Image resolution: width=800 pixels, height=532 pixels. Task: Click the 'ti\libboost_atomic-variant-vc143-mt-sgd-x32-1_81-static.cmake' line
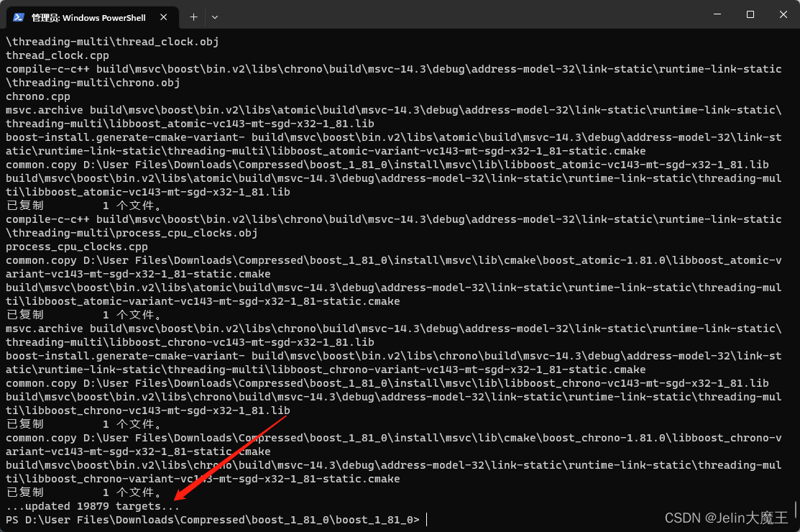[203, 301]
